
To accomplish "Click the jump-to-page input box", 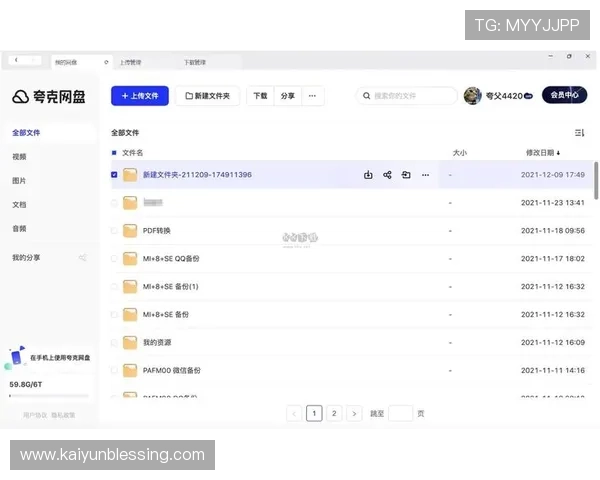I will 401,413.
